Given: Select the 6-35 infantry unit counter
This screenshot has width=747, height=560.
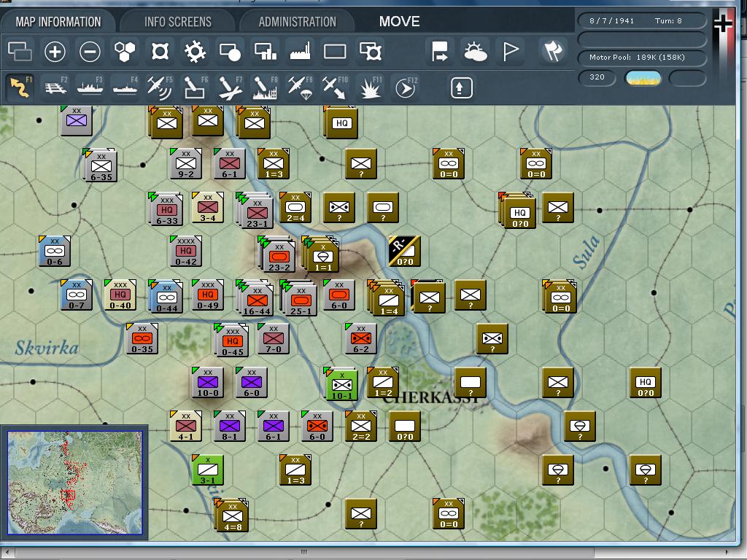Looking at the screenshot, I should tap(101, 166).
